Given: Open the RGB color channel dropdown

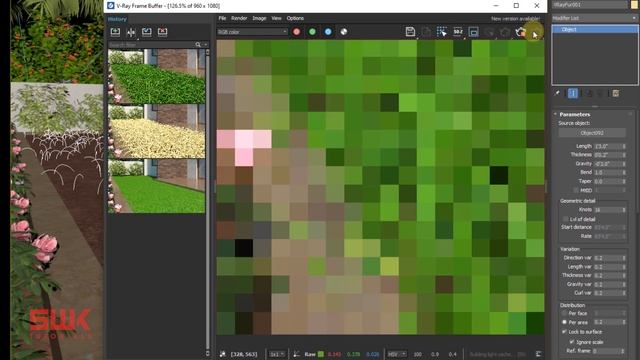Looking at the screenshot, I should [x=252, y=32].
